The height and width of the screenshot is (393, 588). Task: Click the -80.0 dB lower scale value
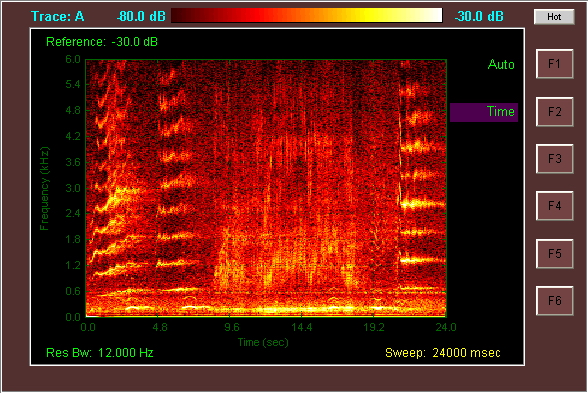tap(141, 16)
